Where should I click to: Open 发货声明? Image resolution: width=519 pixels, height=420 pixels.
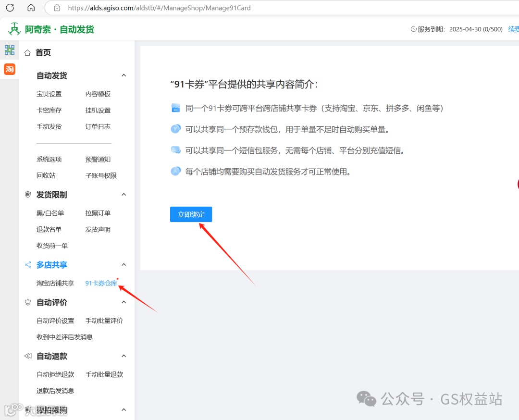[x=98, y=229]
